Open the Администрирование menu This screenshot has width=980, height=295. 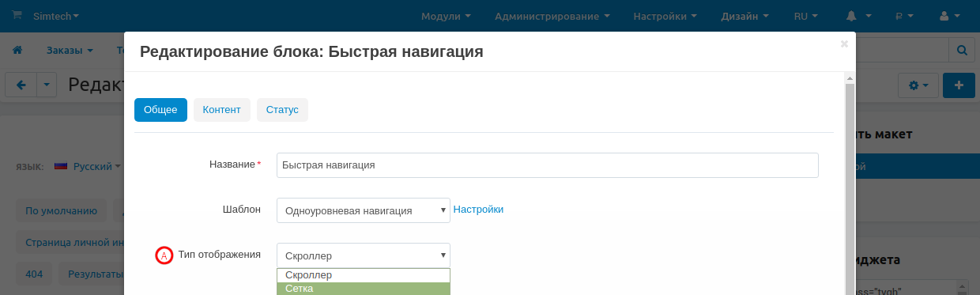(x=552, y=16)
